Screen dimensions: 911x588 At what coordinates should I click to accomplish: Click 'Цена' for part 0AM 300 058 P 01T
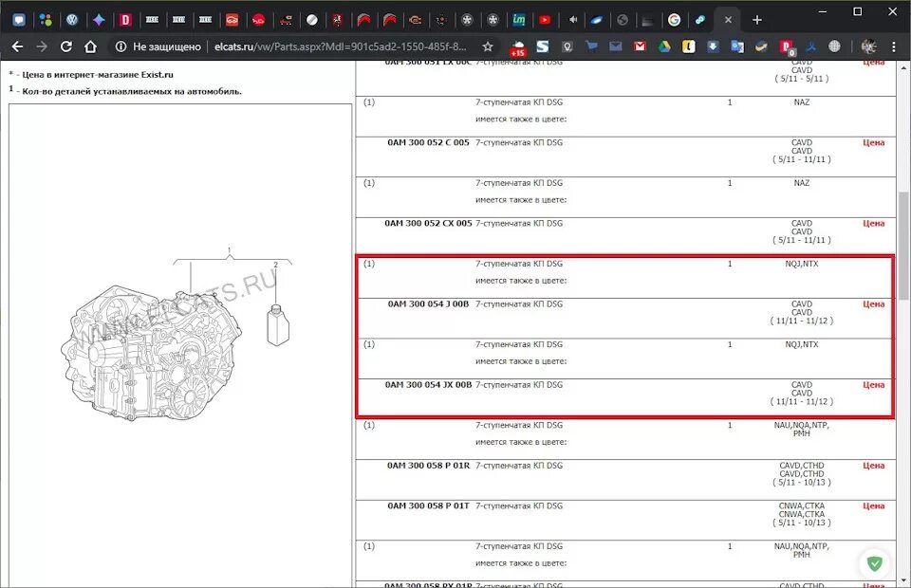point(873,505)
